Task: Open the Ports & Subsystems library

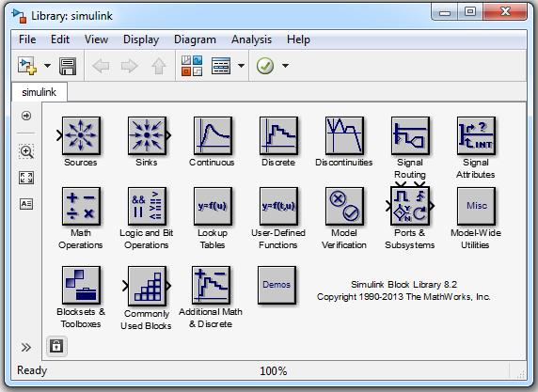Action: point(410,206)
